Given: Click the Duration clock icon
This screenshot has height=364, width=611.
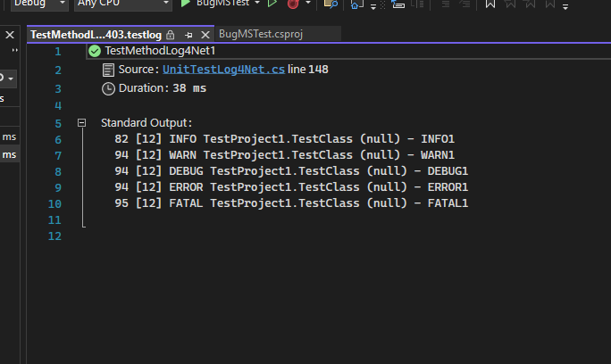Looking at the screenshot, I should pos(108,88).
